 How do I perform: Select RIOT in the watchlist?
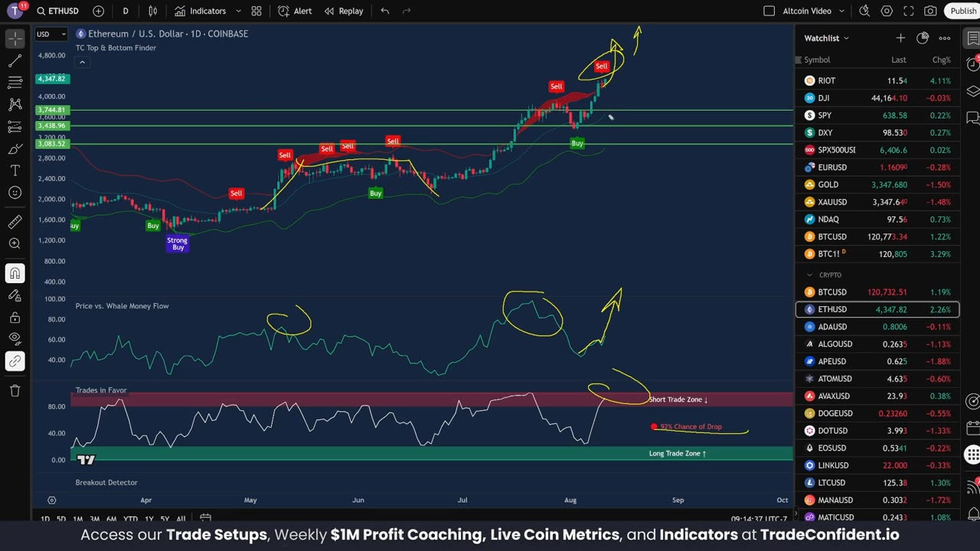pos(877,80)
